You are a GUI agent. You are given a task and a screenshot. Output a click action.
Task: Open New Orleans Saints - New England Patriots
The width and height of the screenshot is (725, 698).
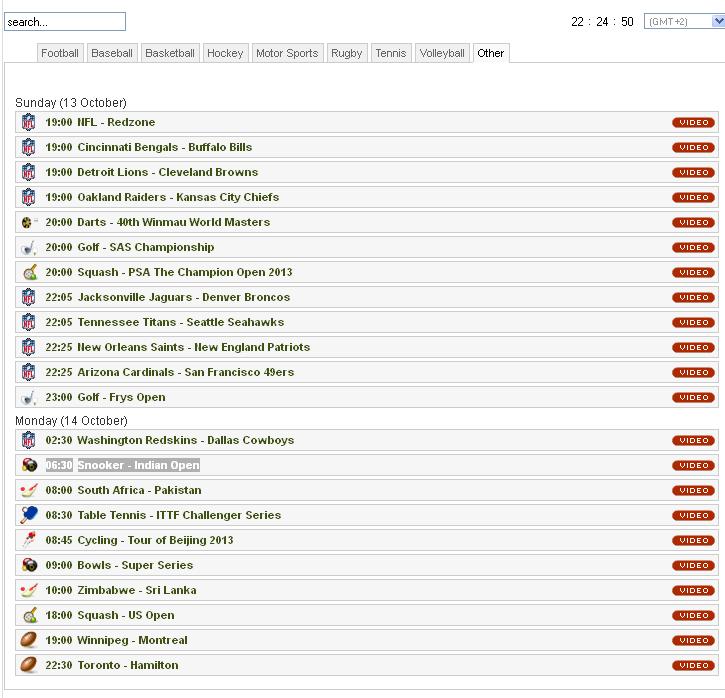click(194, 347)
